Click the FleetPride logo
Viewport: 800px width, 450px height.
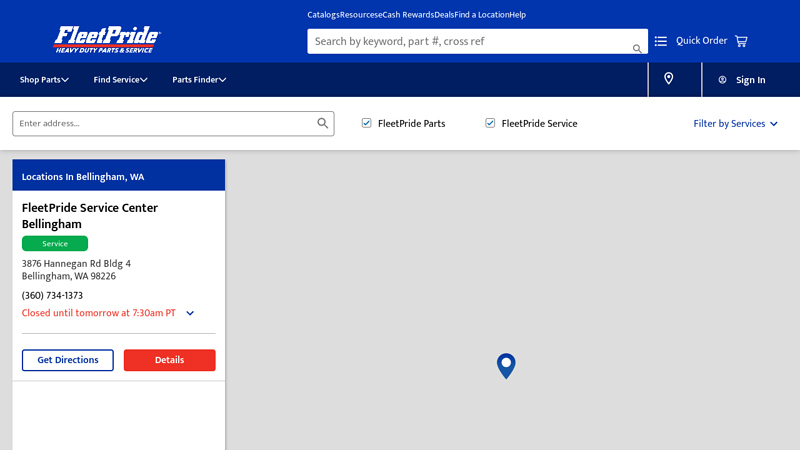107,40
